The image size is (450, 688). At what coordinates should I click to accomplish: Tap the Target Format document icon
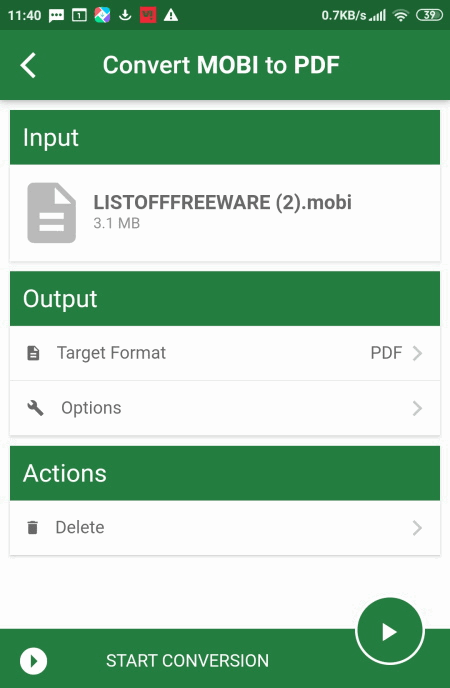(x=33, y=353)
